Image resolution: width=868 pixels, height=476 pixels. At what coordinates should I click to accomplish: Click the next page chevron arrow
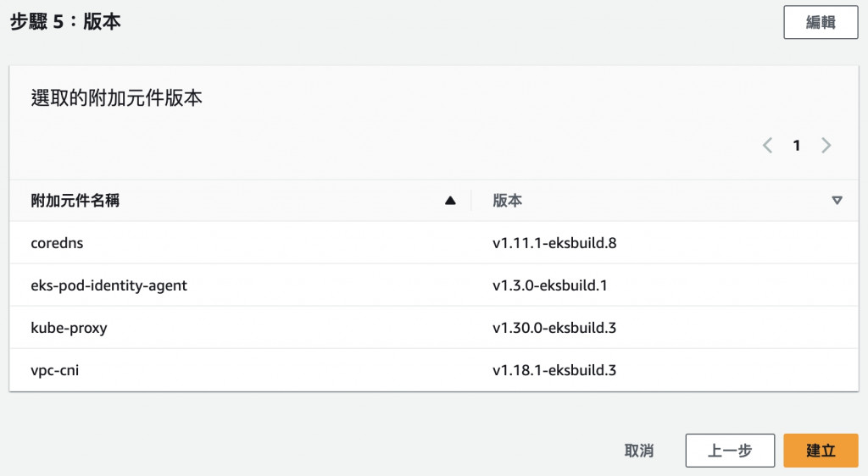[826, 146]
